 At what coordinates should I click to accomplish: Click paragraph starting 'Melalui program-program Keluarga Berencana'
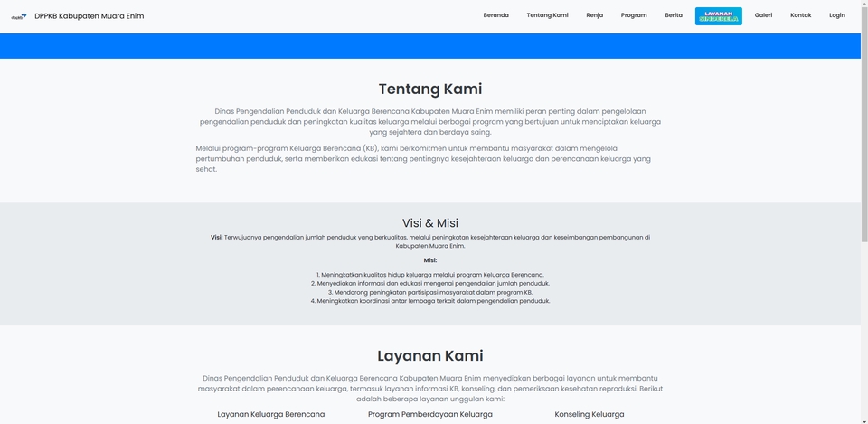coord(423,159)
